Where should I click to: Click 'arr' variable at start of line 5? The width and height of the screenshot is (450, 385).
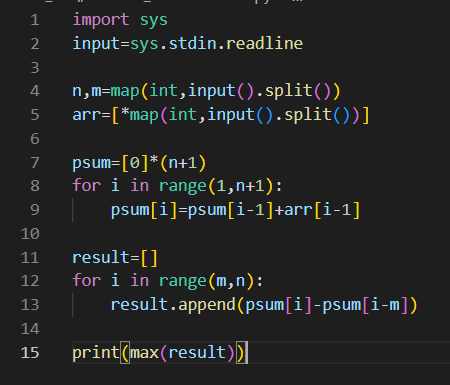[87, 115]
